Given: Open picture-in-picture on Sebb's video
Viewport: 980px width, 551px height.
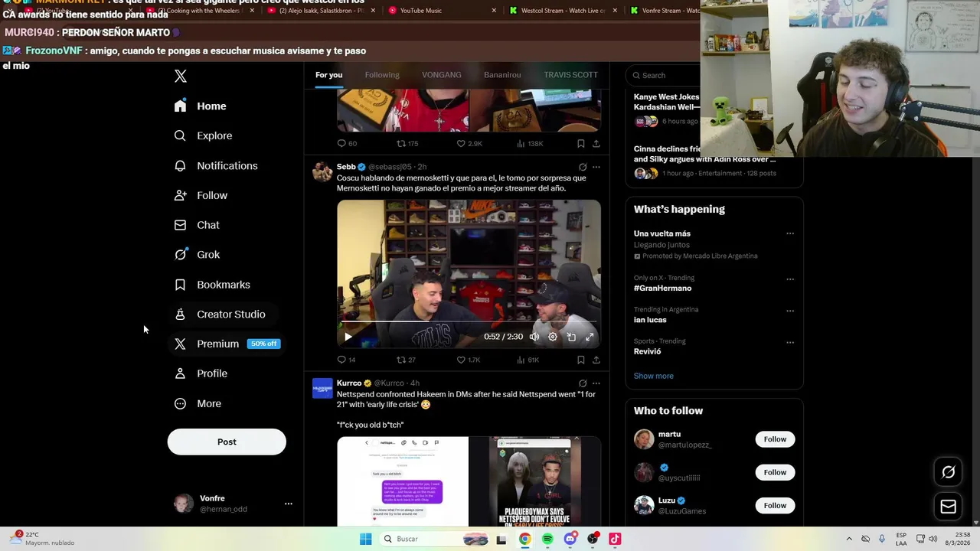Looking at the screenshot, I should point(571,337).
